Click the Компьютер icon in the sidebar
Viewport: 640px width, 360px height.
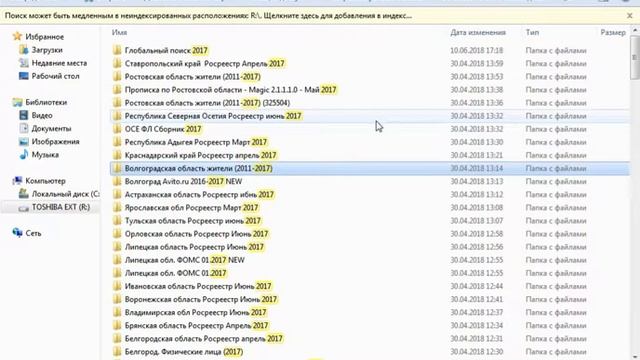click(17, 181)
